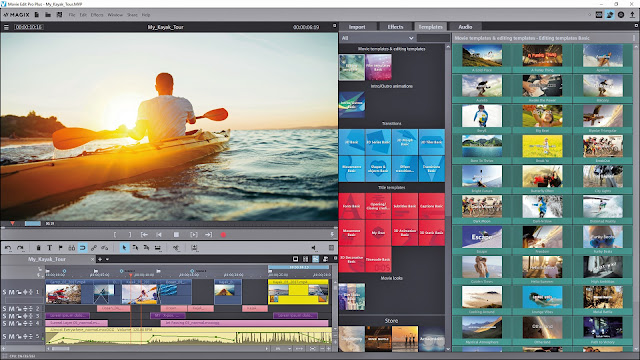Jump to range end button

(x=209, y=235)
